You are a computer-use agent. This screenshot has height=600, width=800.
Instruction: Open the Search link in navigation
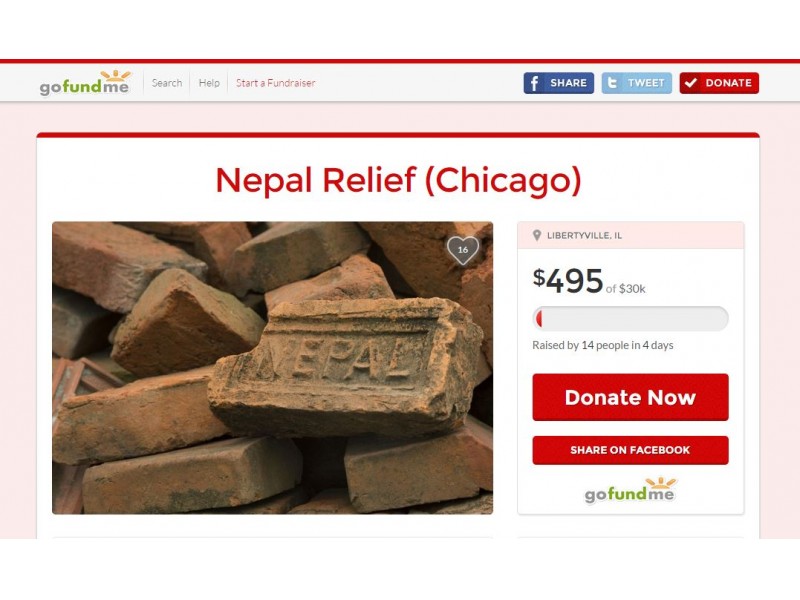point(167,83)
